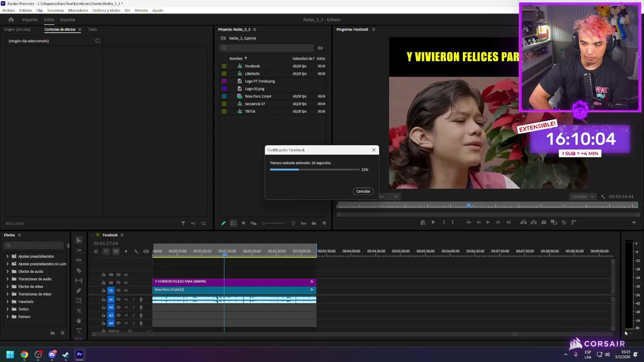Select the Rectangle tool

[78, 301]
